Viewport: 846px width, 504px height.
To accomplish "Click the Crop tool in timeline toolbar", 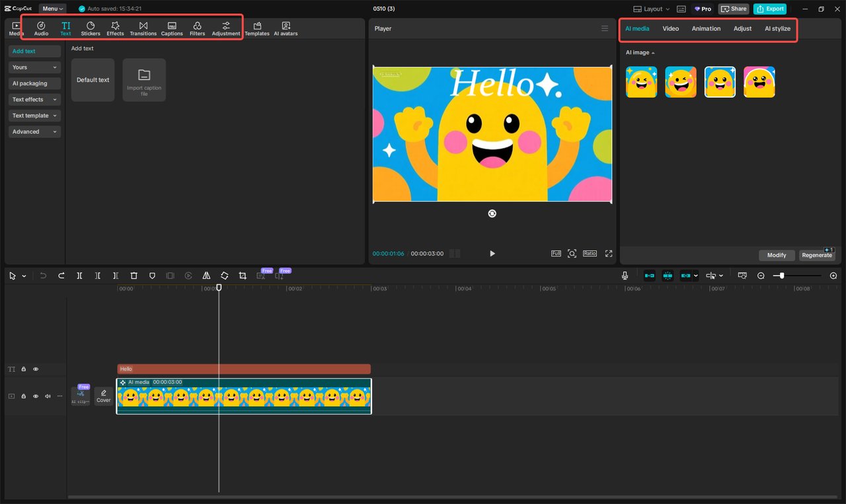I will [243, 275].
